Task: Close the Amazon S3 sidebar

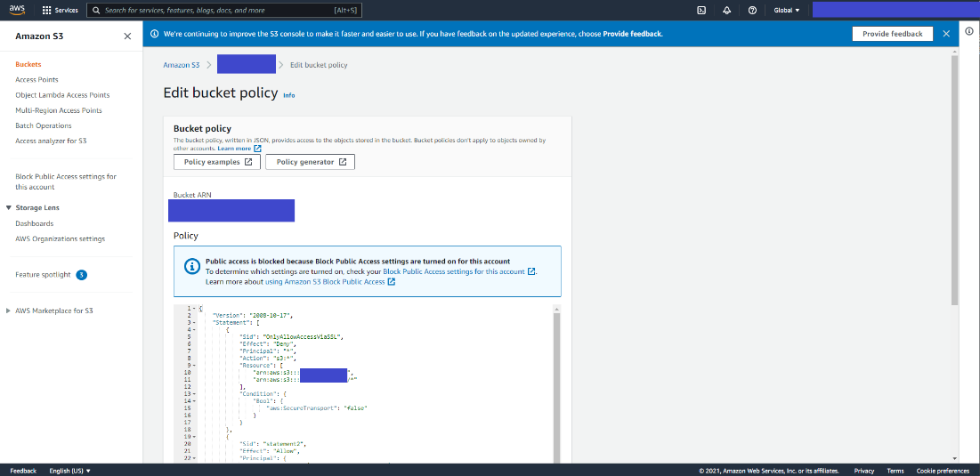Action: coord(127,36)
